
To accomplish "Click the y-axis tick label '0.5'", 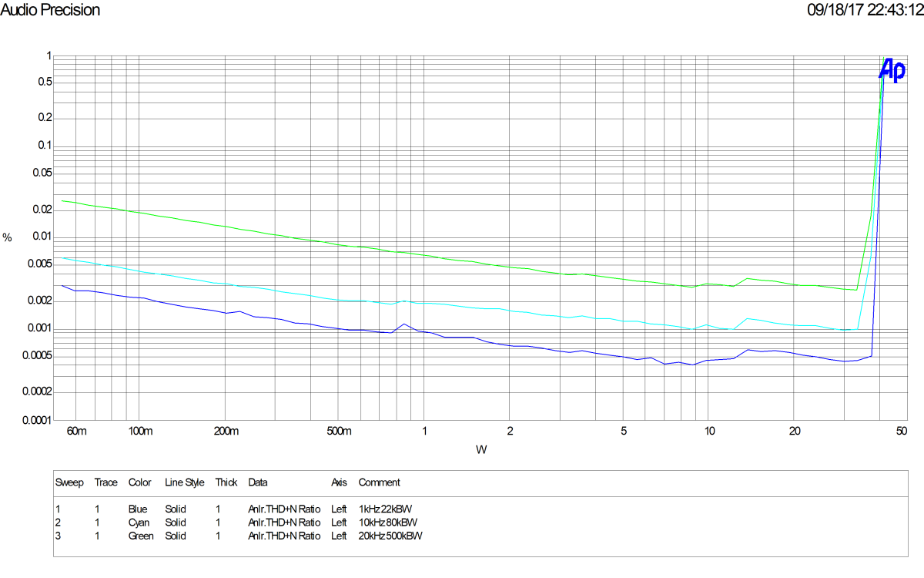I will (43, 82).
